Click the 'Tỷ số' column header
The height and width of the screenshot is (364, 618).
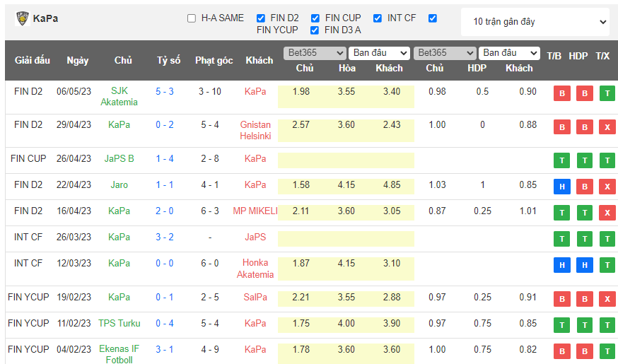tap(168, 61)
